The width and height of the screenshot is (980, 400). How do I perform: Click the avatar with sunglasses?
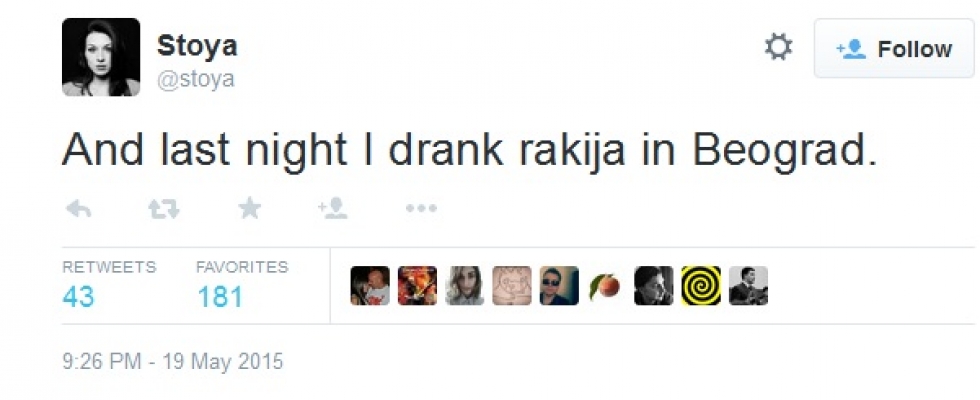coord(559,286)
